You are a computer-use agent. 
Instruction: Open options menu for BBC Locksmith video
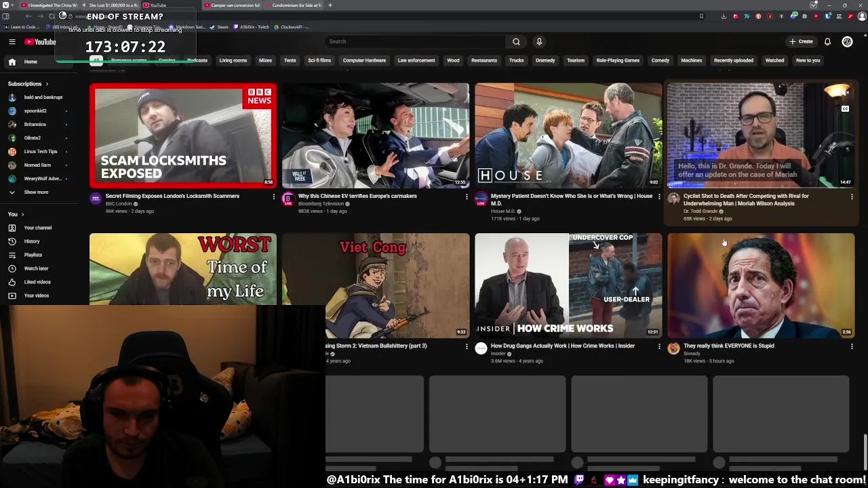(x=274, y=197)
